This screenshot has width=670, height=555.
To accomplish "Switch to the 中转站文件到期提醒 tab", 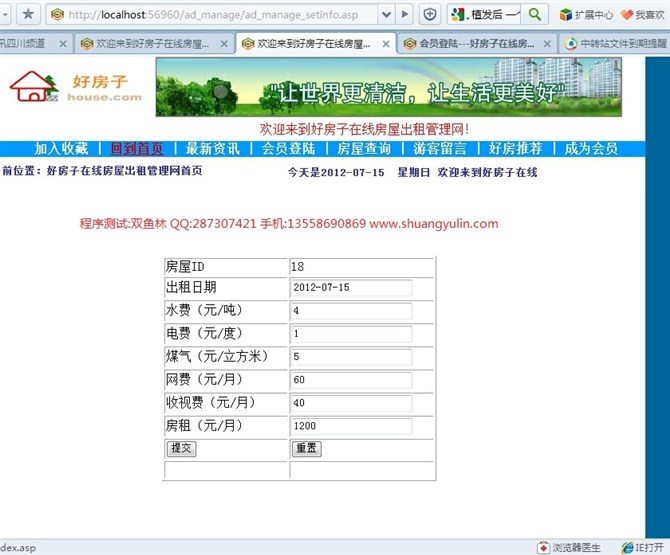I will pyautogui.click(x=615, y=44).
